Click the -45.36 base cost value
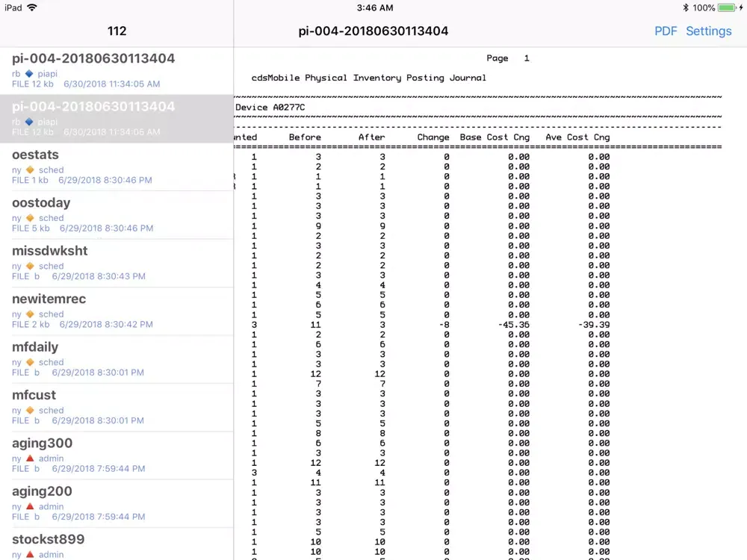747x560 pixels. tap(514, 325)
